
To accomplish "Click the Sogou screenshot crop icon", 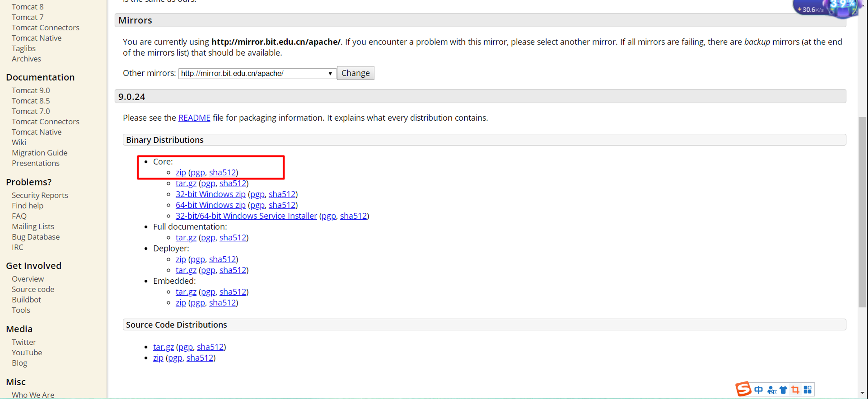I will tap(795, 390).
